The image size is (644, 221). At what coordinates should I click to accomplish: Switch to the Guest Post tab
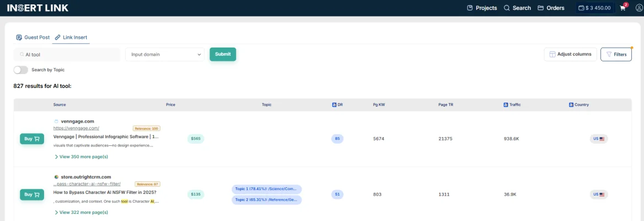click(x=33, y=37)
